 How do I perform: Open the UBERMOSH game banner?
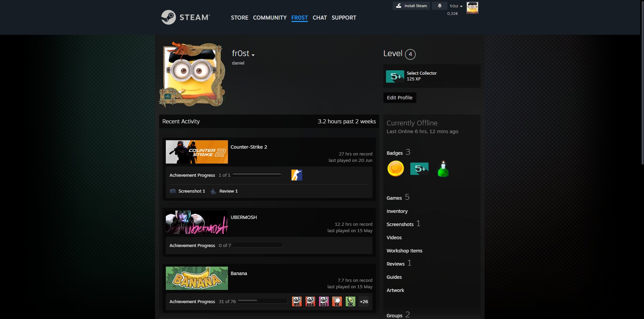(x=197, y=222)
